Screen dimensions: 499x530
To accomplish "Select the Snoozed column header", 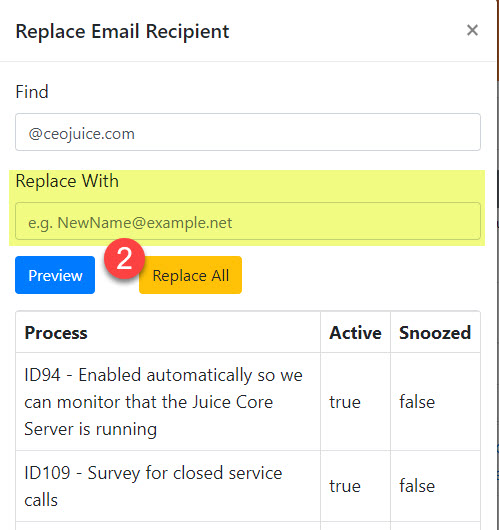I will click(435, 332).
